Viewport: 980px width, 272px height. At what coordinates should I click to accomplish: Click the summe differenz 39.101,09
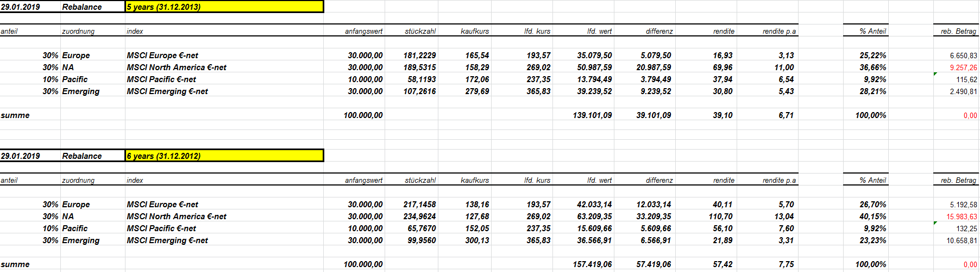tap(654, 115)
